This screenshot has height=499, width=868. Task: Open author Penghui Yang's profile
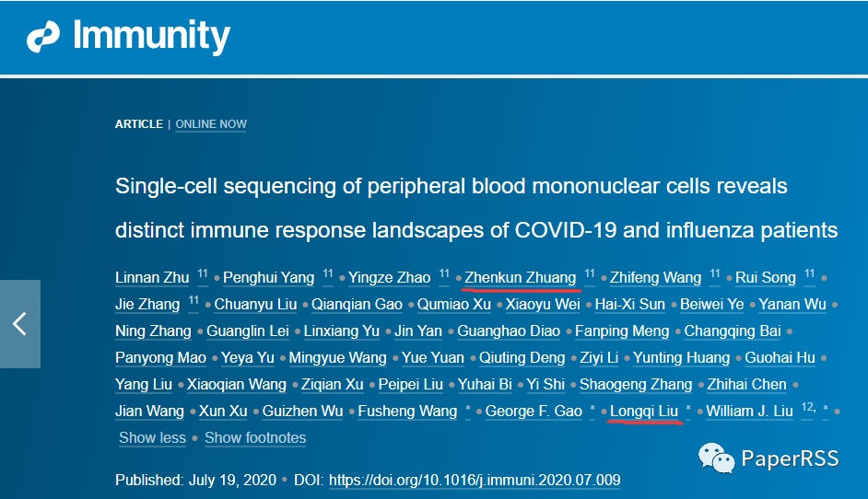point(268,277)
